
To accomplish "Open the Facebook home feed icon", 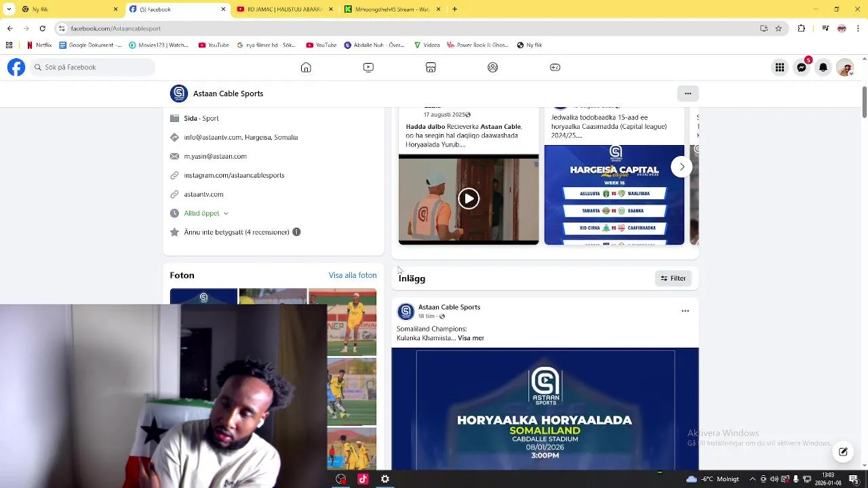I will [x=306, y=67].
